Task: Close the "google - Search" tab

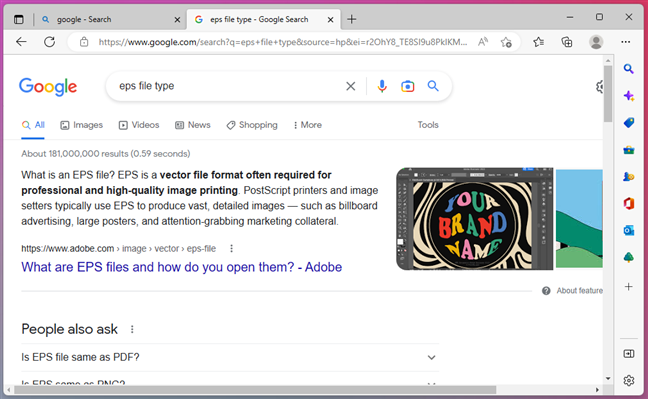Action: point(177,19)
